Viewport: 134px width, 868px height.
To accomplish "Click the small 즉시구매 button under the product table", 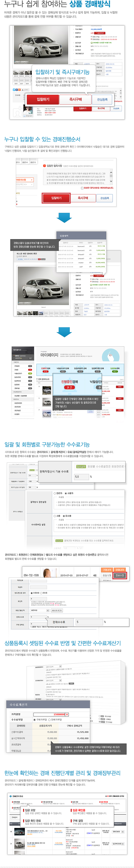I will tap(101, 108).
